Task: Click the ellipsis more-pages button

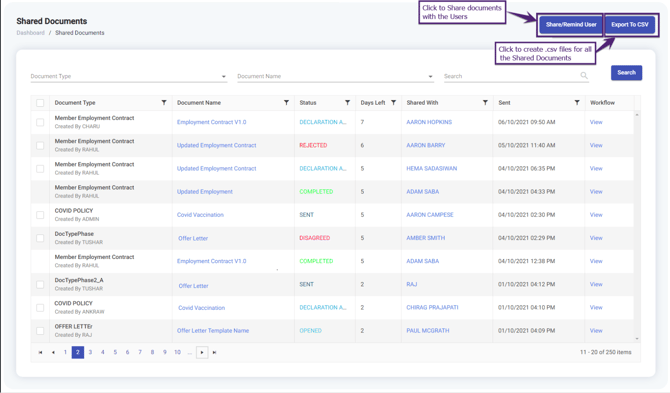Action: (x=190, y=352)
